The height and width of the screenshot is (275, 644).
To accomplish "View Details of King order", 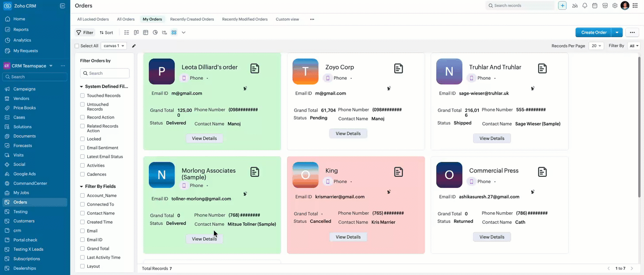I will [348, 237].
